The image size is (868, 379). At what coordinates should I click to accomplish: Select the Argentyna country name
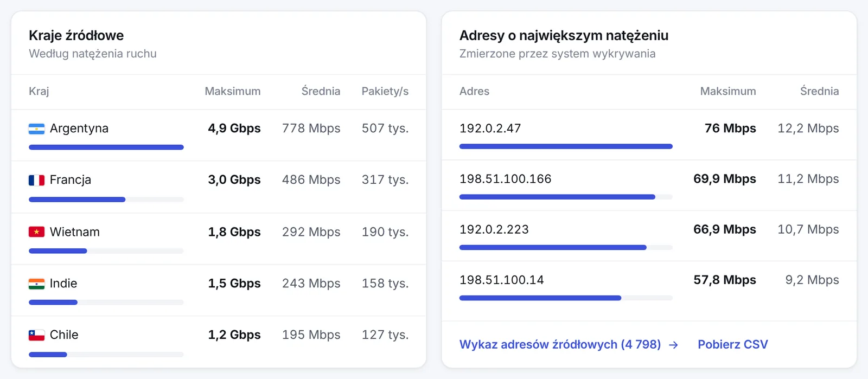pos(79,129)
